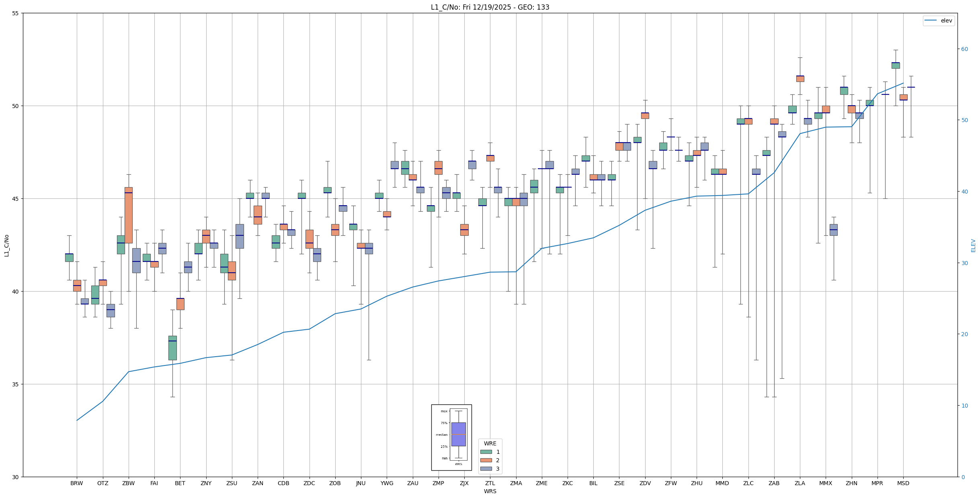Click the elev legend entry
The height and width of the screenshot is (498, 980).
[x=939, y=20]
